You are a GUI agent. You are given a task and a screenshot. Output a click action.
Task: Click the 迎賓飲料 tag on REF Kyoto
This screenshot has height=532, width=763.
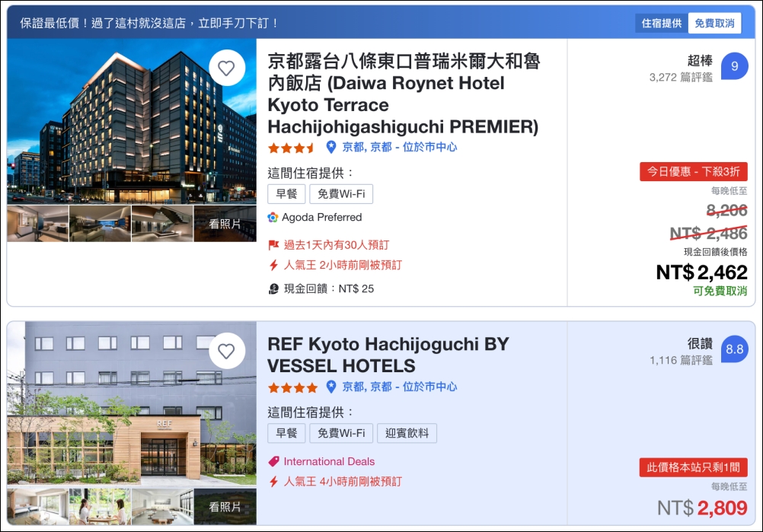coord(407,433)
